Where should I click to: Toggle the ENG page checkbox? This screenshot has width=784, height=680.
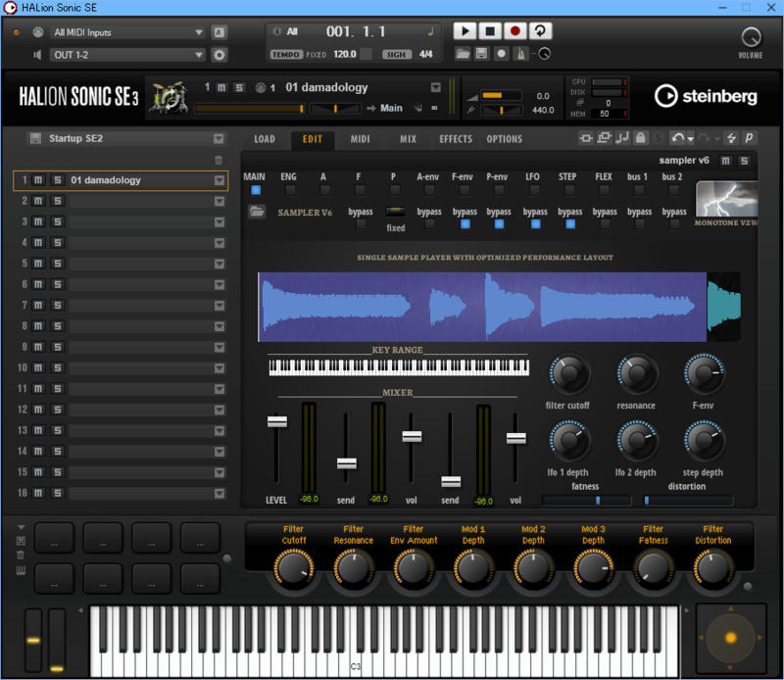click(x=290, y=190)
